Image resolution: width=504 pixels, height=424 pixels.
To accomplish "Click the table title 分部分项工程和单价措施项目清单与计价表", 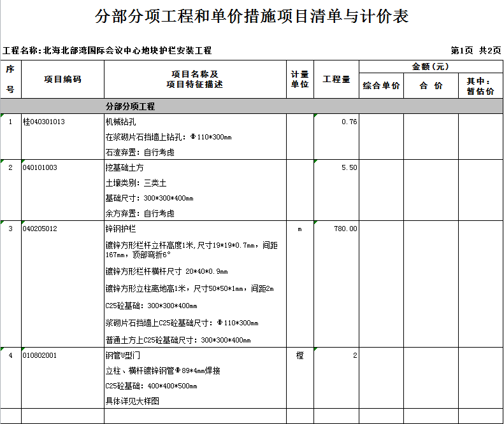I will (x=252, y=17).
